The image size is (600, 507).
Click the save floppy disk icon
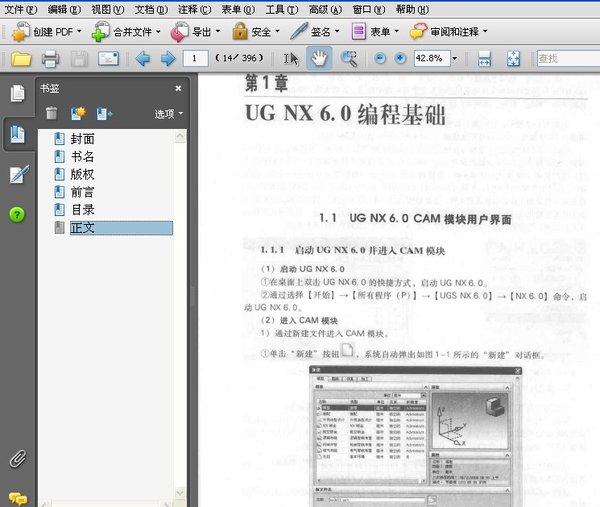(79, 59)
